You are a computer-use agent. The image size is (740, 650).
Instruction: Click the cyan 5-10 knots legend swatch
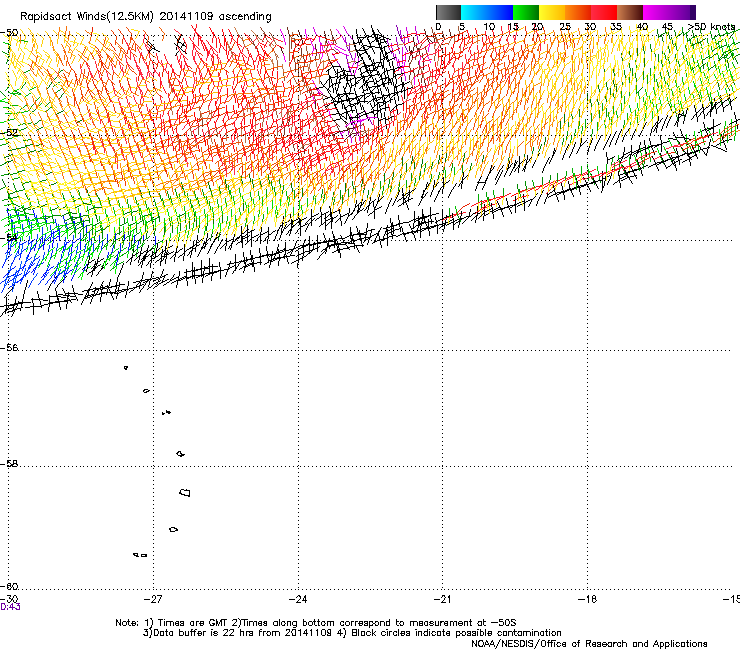474,12
